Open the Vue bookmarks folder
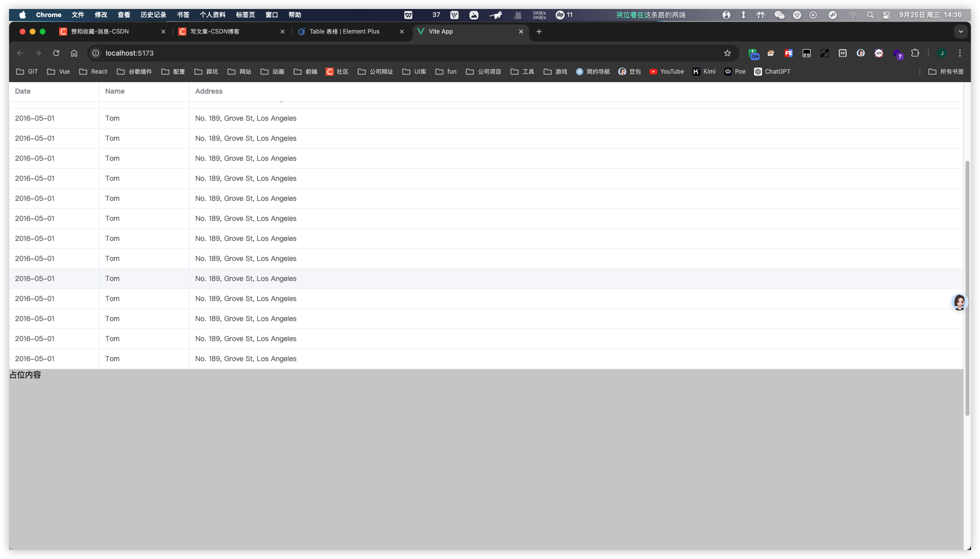Viewport: 980px width, 559px height. [x=59, y=72]
